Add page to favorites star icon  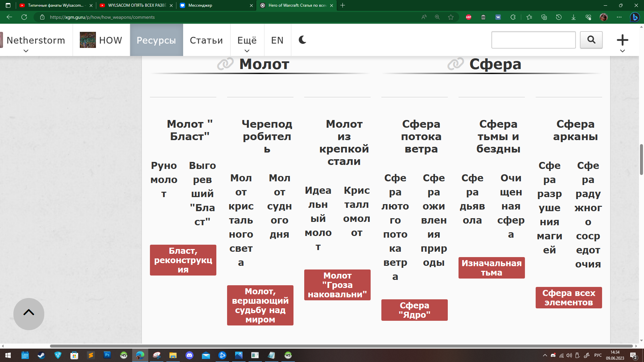(451, 17)
